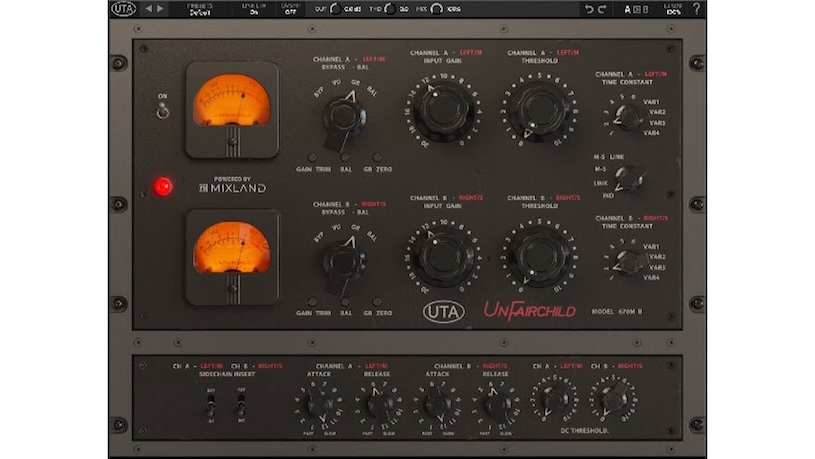The width and height of the screenshot is (815, 459).
Task: Click Channel A GR Zero trim screw
Action: click(377, 157)
